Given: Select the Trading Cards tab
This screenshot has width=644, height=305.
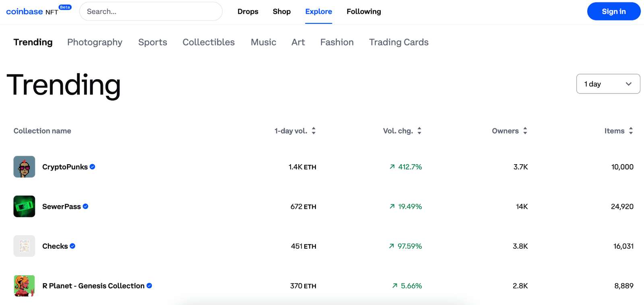Looking at the screenshot, I should pos(398,42).
